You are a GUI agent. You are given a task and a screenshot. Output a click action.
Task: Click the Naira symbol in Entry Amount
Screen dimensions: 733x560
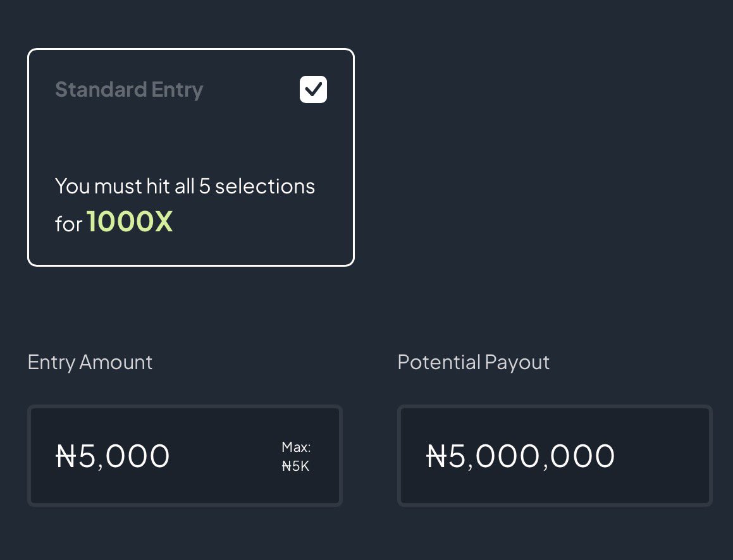[x=66, y=456]
